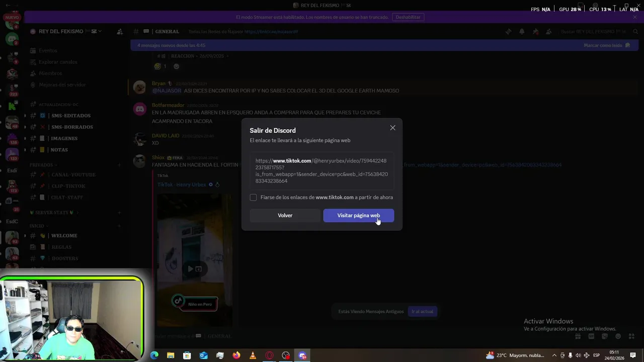
Task: Click Visitar página web button
Action: coord(358,216)
